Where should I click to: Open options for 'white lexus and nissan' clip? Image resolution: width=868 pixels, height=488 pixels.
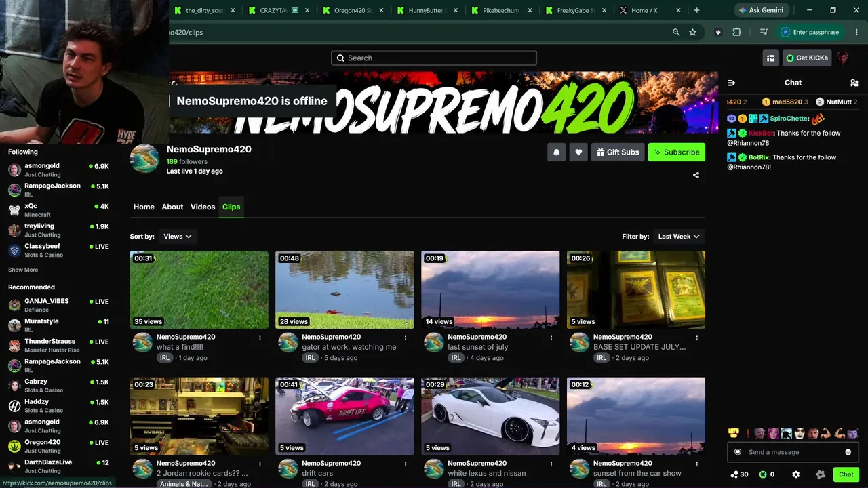click(551, 464)
